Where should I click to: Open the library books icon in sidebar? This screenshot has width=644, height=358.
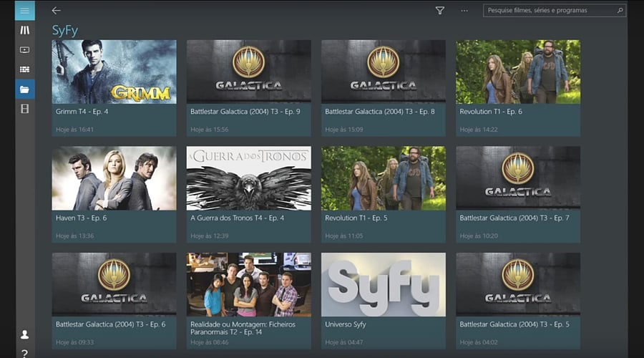point(24,30)
